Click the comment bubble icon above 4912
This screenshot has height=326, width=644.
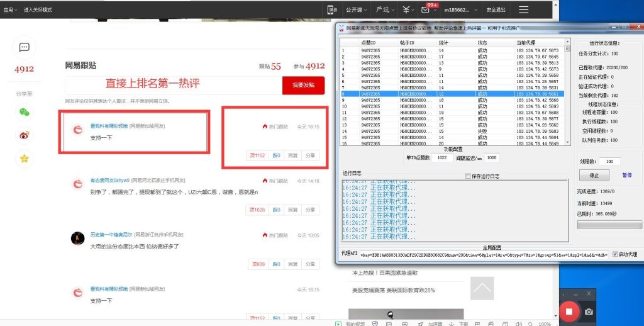[25, 47]
